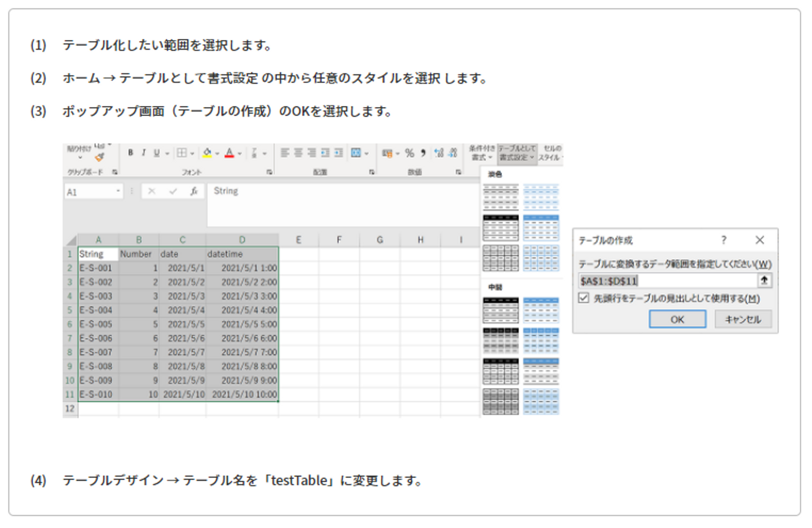Click the range field showing $A$1:$D$11
This screenshot has height=528, width=812.
coord(668,281)
